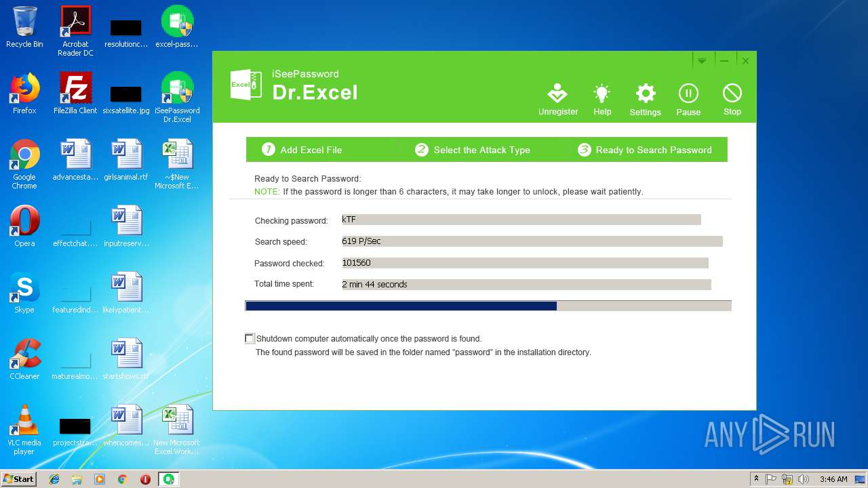The image size is (868, 488).
Task: Select the Recycle Bin desktop icon
Action: coord(24,28)
